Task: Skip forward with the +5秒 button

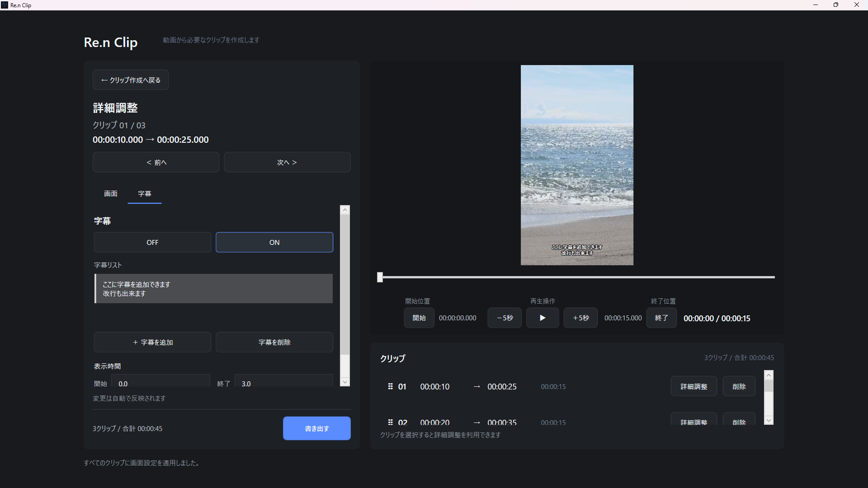Action: pos(580,318)
